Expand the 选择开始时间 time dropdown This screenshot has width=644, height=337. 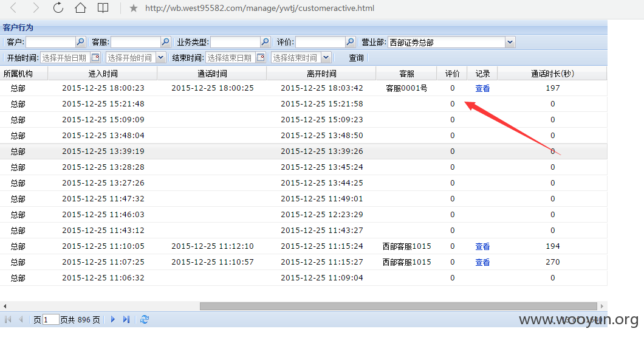160,58
